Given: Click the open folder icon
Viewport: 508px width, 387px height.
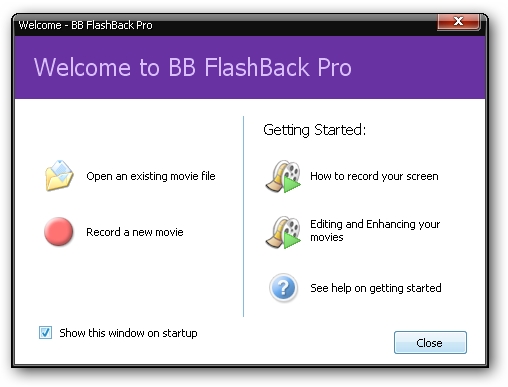Looking at the screenshot, I should click(59, 175).
